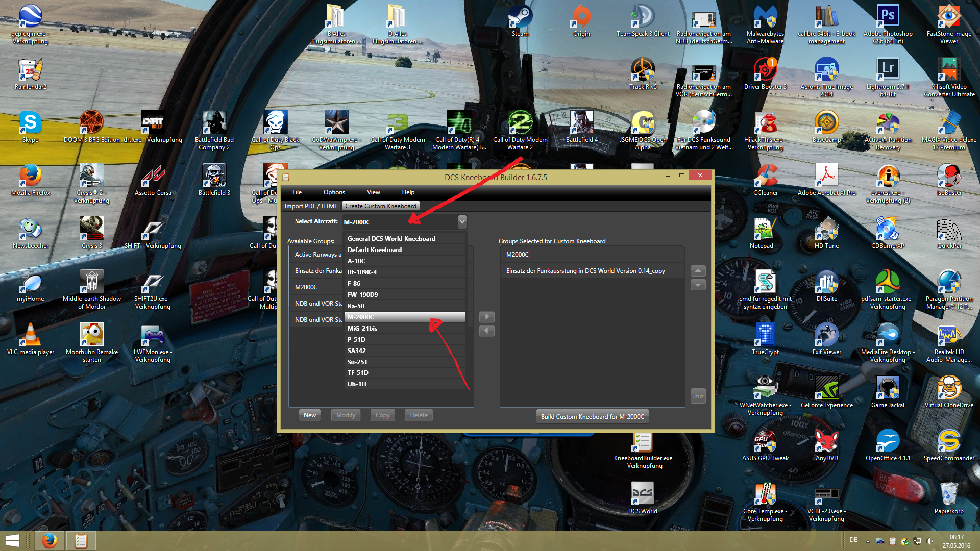Viewport: 980px width, 551px height.
Task: Launch Lightroom 5.7.1 64-Bit icon
Action: [x=888, y=77]
